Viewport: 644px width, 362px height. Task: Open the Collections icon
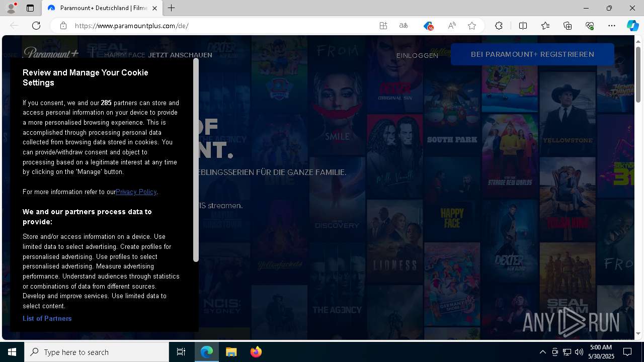click(568, 26)
